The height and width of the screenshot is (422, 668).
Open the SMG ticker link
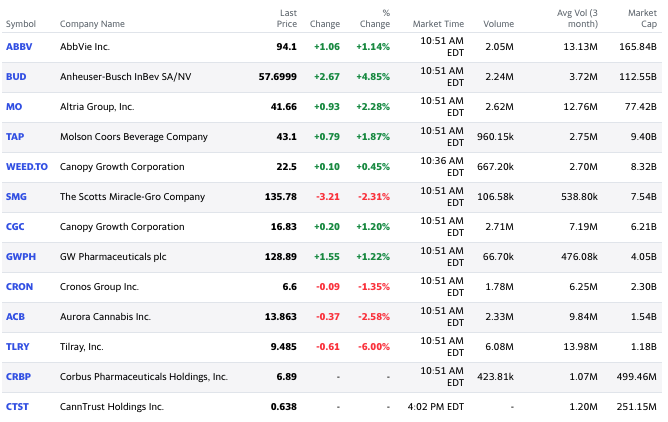click(x=16, y=197)
